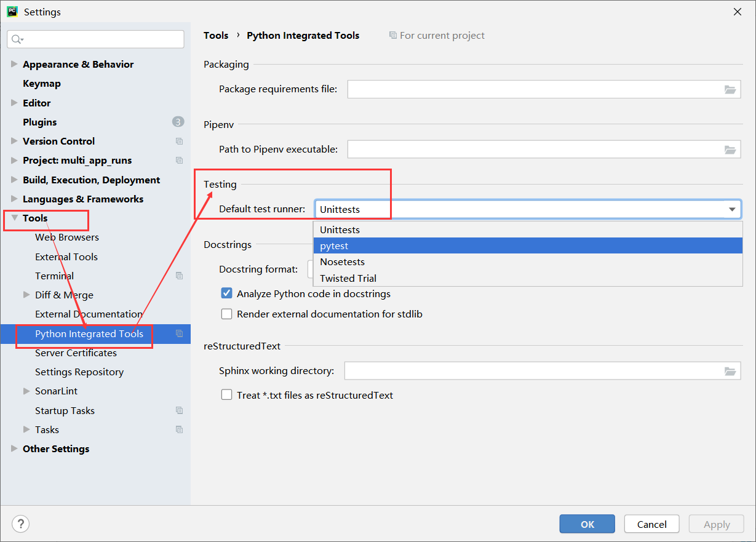
Task: Open Web Browsers settings
Action: pos(67,237)
